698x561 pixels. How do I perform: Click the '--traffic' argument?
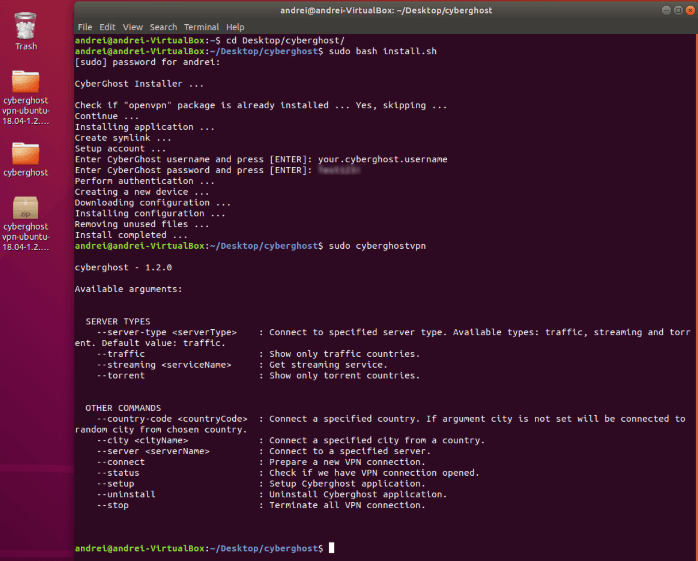pyautogui.click(x=121, y=354)
